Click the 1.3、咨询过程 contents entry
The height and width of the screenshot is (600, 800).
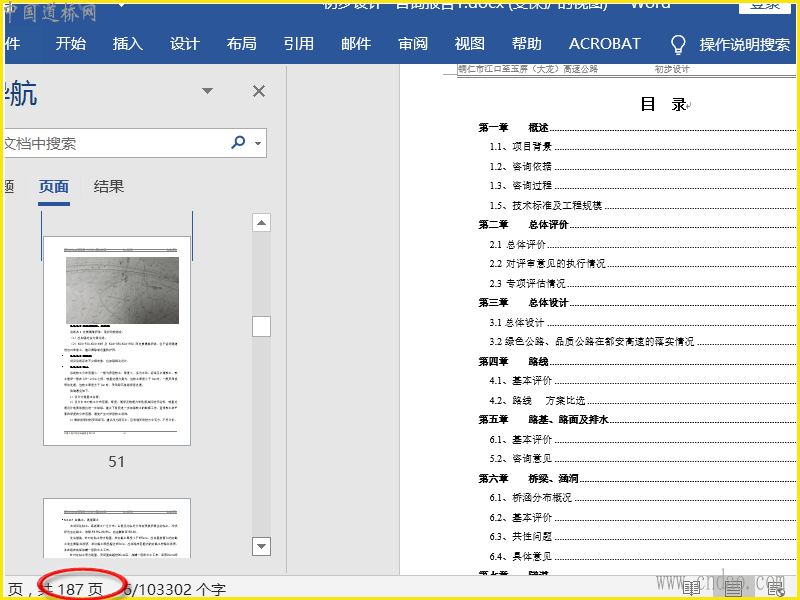click(x=642, y=186)
